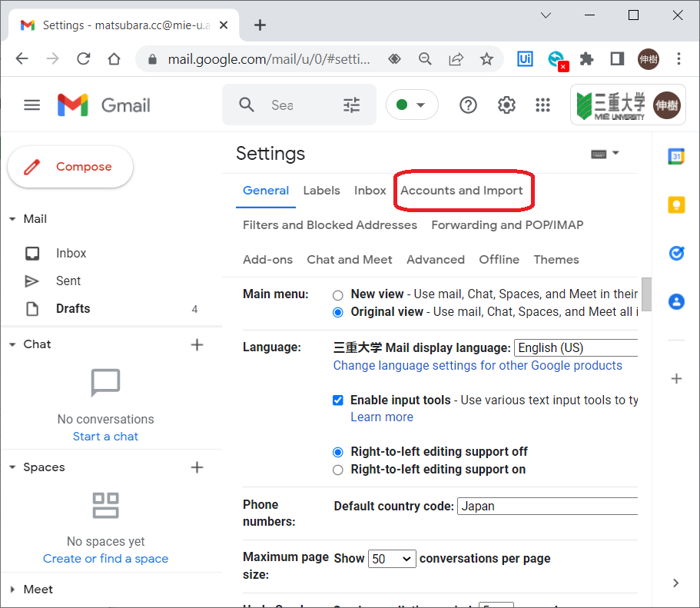Switch to the General settings tab
700x608 pixels.
point(266,191)
